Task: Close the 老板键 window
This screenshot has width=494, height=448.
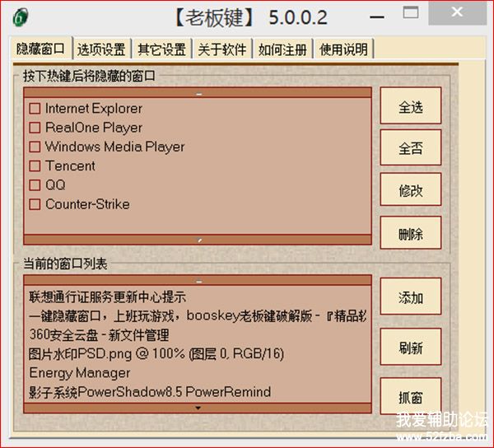Action: (x=458, y=12)
